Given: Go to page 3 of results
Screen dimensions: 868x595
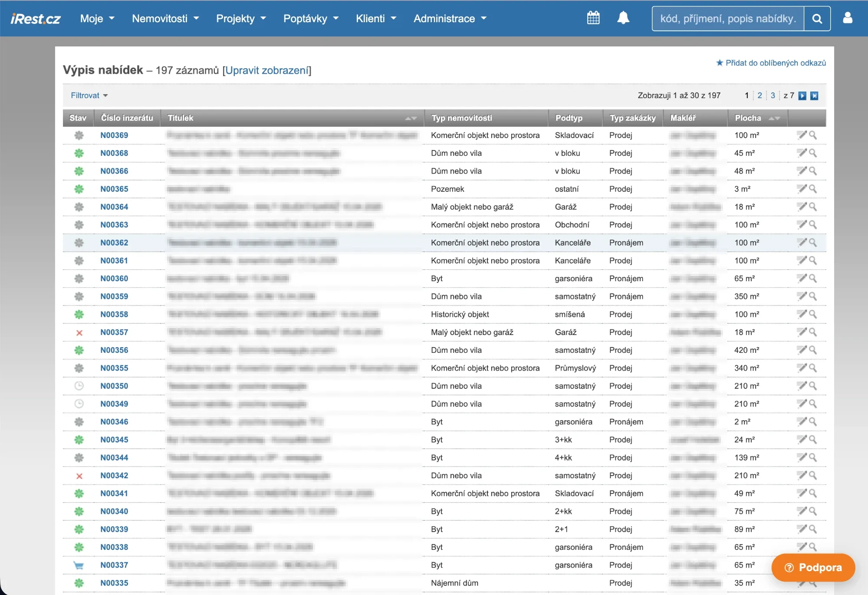Looking at the screenshot, I should point(773,95).
